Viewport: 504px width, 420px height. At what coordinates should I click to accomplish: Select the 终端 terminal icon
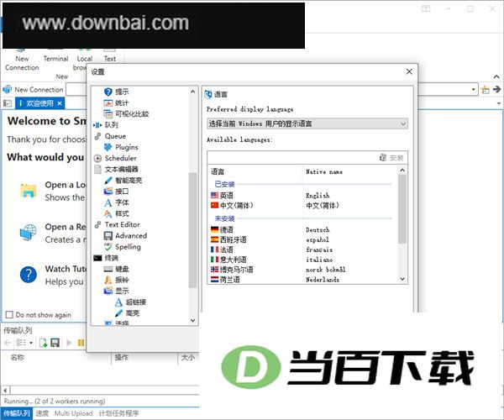click(97, 258)
